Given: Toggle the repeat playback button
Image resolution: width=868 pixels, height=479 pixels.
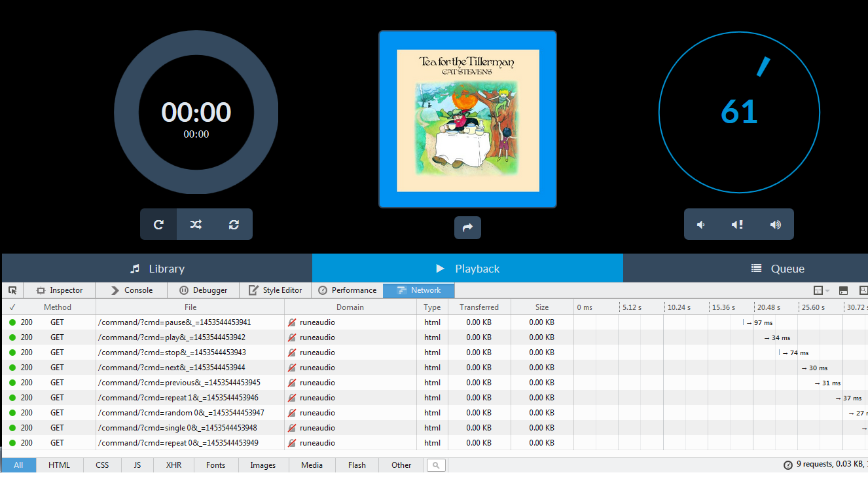Looking at the screenshot, I should (158, 224).
